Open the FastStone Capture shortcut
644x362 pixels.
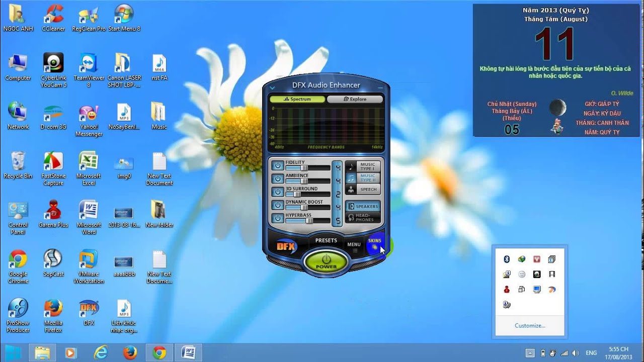[x=53, y=169]
